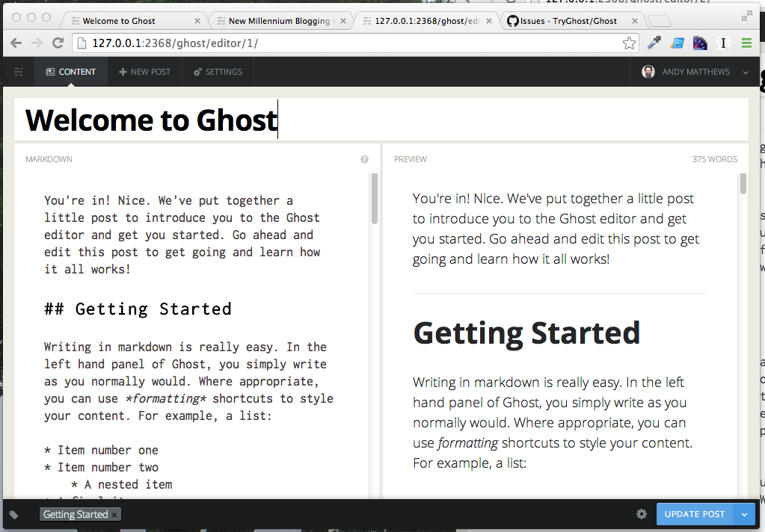Click the browser forward arrow
The image size is (765, 532).
click(x=37, y=43)
